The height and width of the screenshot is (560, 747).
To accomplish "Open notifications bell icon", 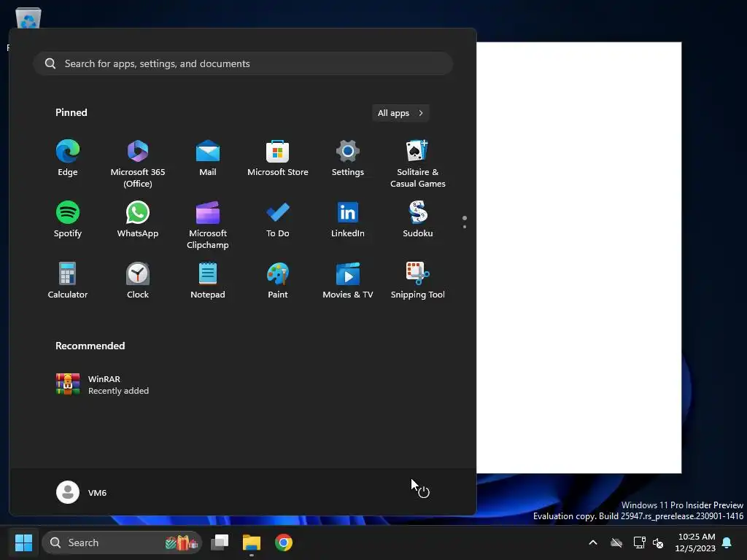I will pyautogui.click(x=727, y=542).
